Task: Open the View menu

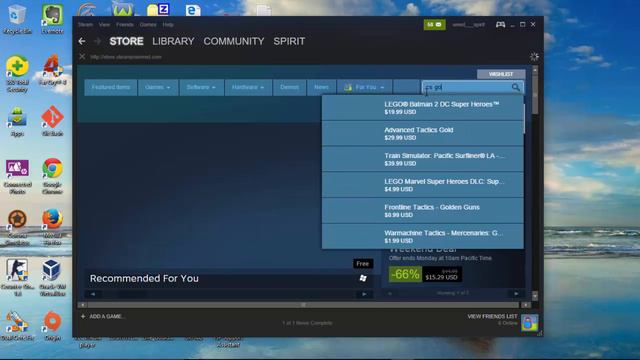Action: tap(104, 24)
